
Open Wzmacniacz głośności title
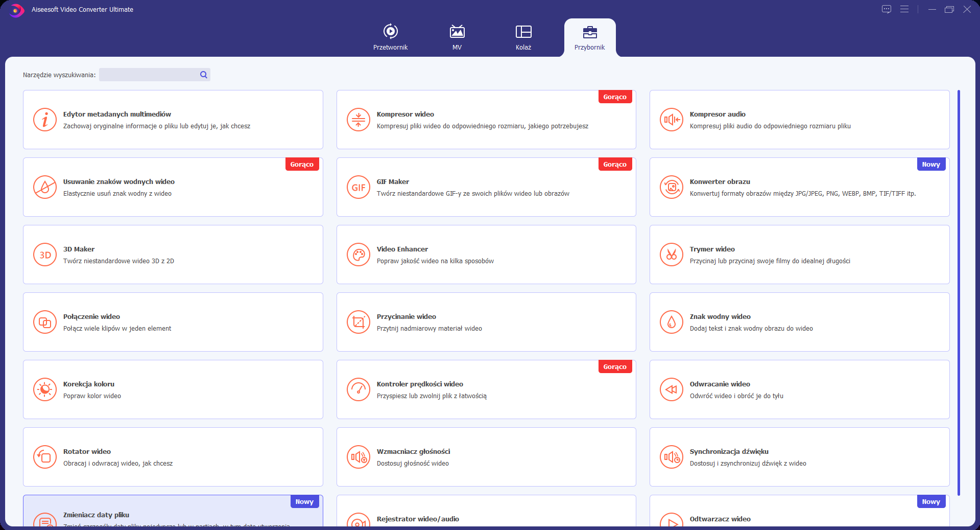pos(414,451)
